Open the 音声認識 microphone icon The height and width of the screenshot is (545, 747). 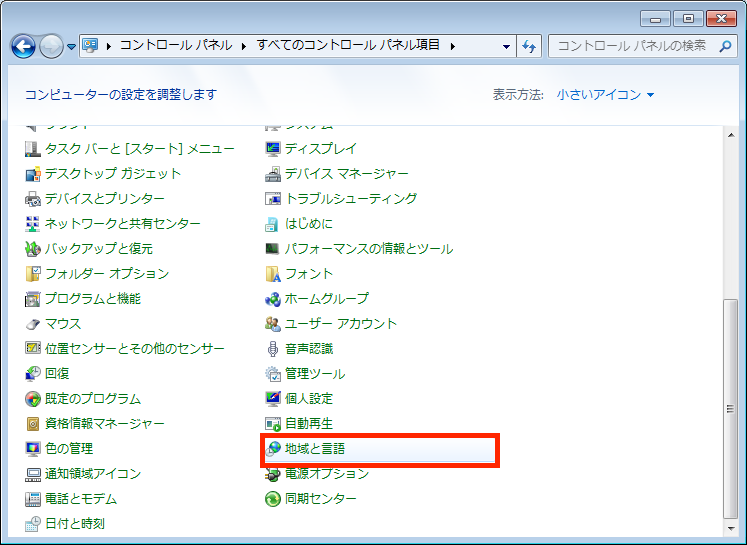pyautogui.click(x=273, y=349)
